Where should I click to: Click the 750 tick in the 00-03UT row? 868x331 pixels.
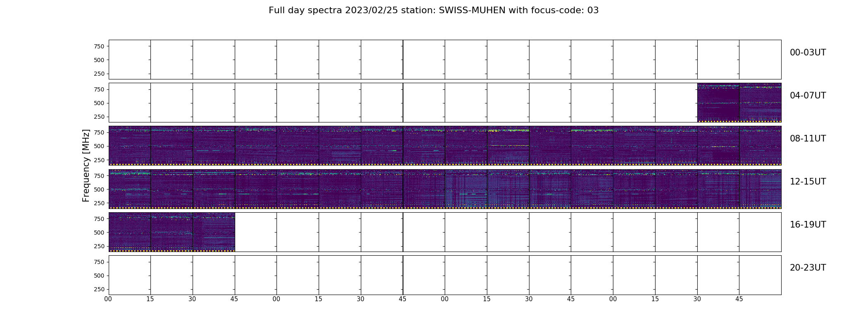pos(99,46)
